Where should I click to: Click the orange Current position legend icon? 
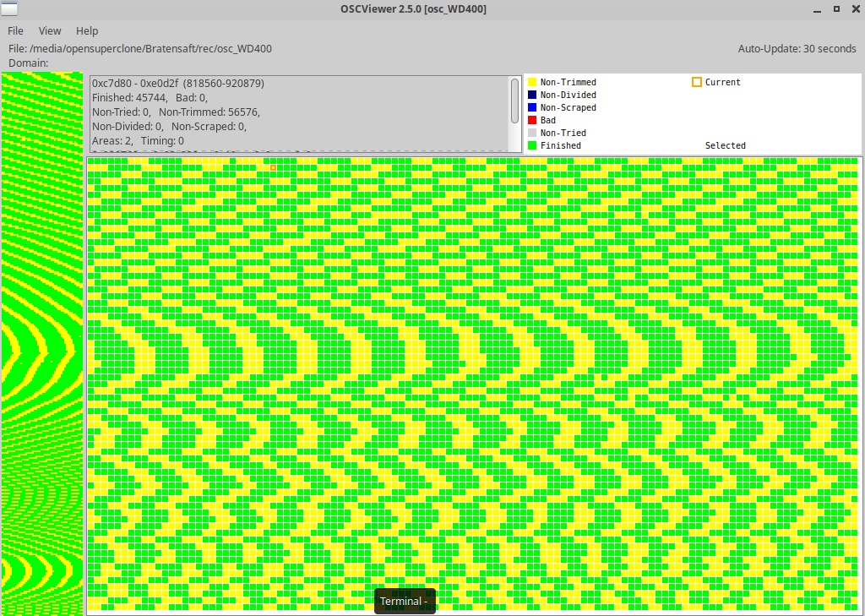(696, 82)
